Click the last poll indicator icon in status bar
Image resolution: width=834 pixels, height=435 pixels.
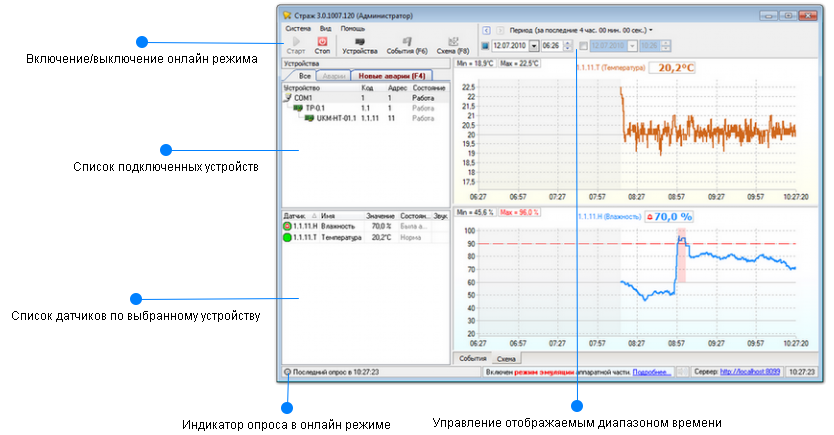click(x=287, y=372)
